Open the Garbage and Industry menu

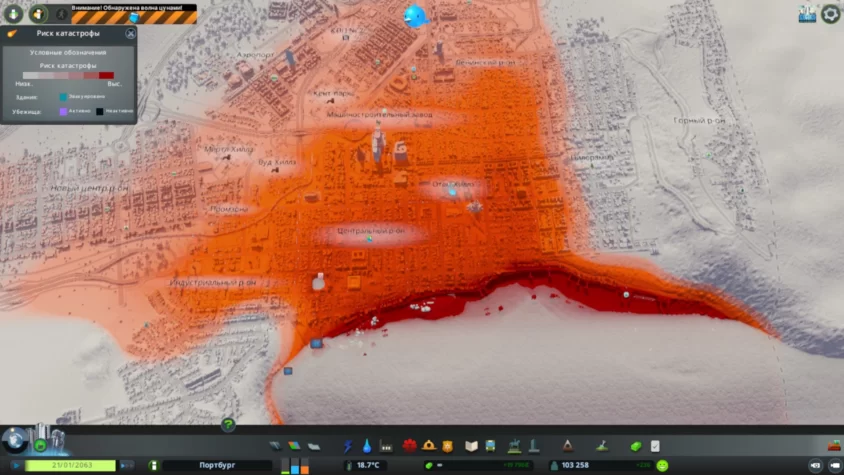pyautogui.click(x=386, y=446)
